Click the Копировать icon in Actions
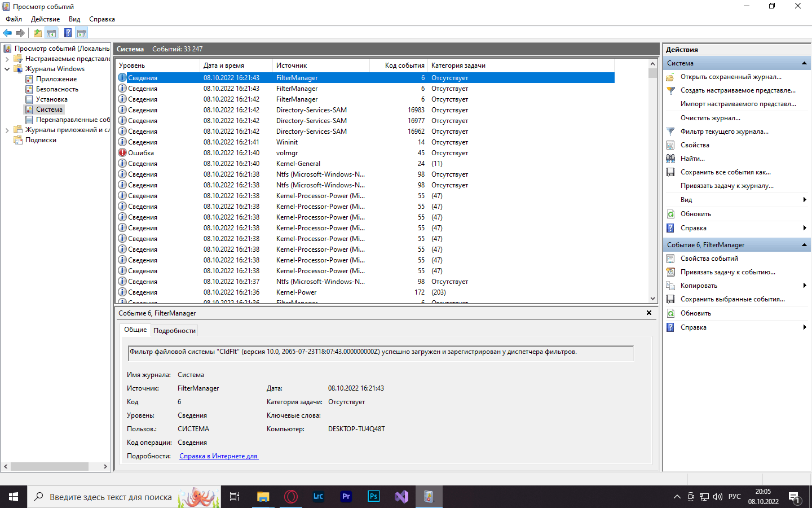The image size is (812, 508). click(x=670, y=286)
